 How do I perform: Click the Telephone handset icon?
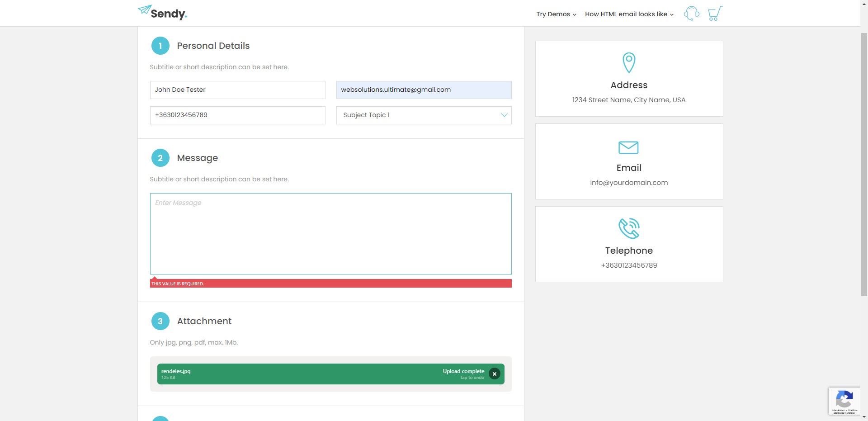[629, 228]
